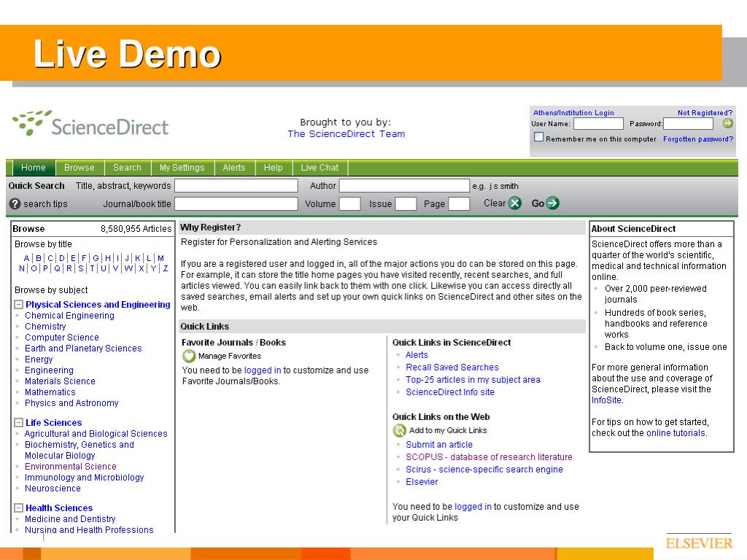Click the Submit an article link
747x560 pixels.
tap(439, 445)
